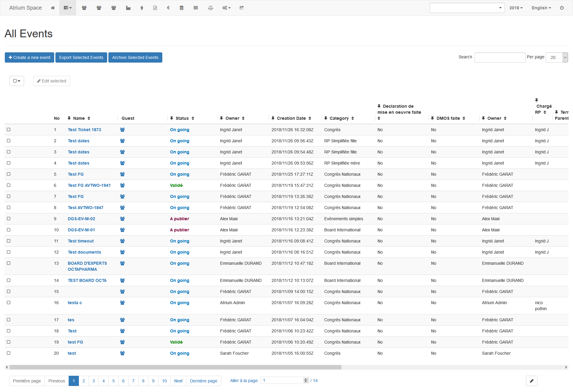
Task: Open the Test Ticket 1873 event link
Action: pyautogui.click(x=84, y=130)
